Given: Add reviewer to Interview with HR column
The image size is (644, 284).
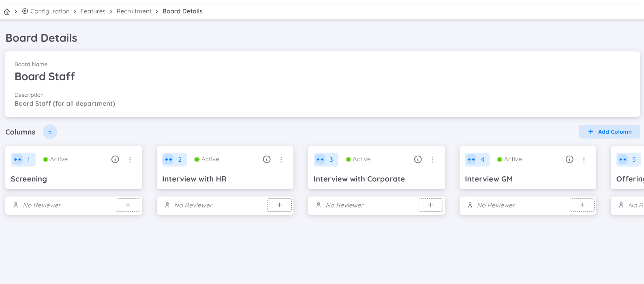Looking at the screenshot, I should 279,205.
